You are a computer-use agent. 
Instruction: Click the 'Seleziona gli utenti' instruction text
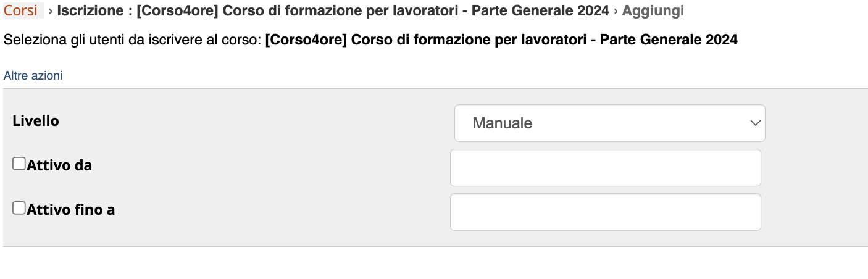[133, 40]
